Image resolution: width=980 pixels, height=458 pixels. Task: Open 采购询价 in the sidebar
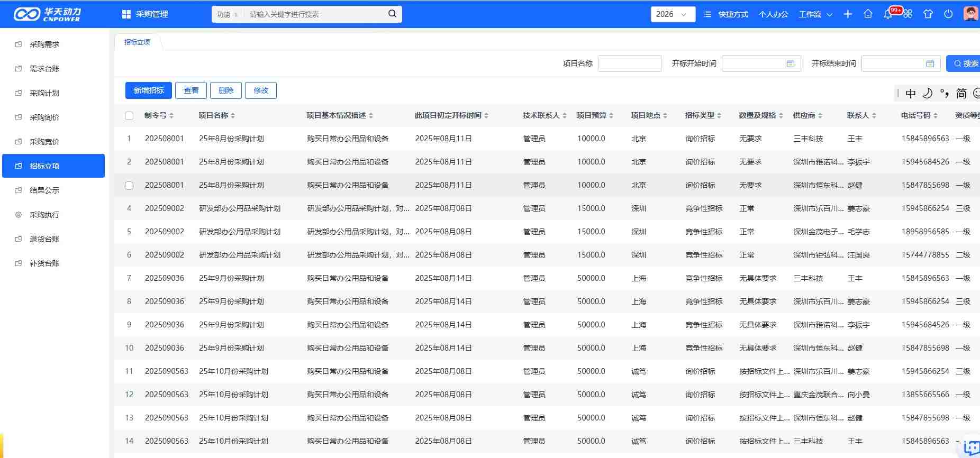(44, 117)
